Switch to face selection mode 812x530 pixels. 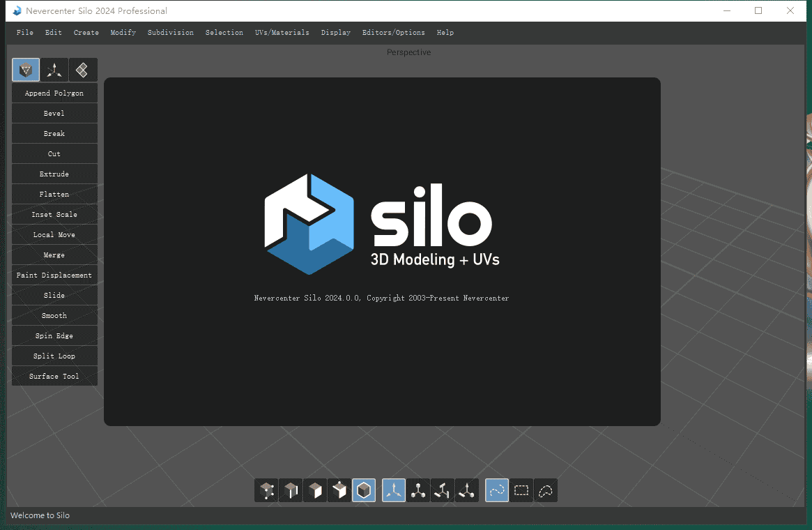[x=315, y=491]
